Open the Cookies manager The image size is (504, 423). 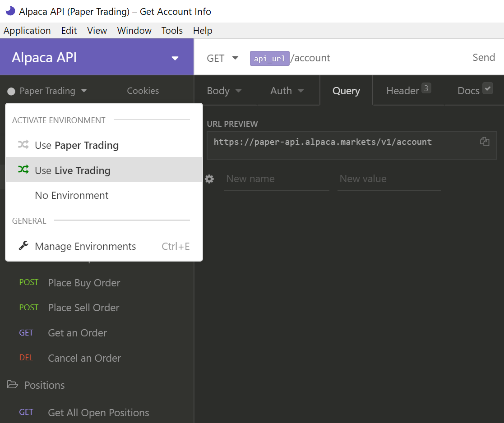click(x=143, y=91)
